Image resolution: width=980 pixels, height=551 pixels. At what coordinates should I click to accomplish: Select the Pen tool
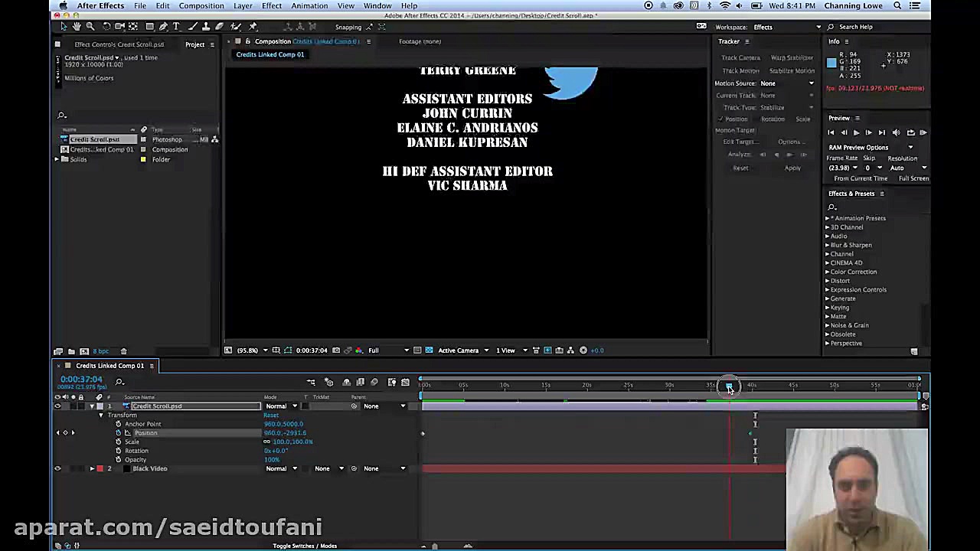163,26
